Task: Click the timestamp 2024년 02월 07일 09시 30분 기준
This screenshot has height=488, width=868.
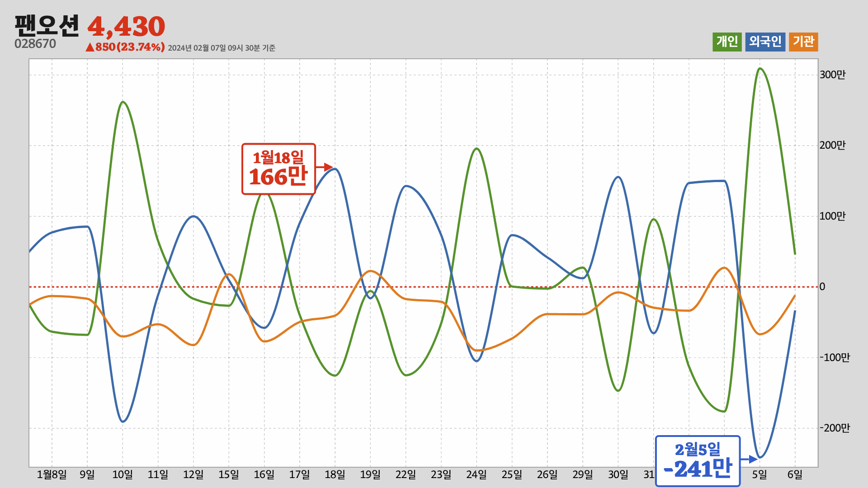Action: click(222, 48)
